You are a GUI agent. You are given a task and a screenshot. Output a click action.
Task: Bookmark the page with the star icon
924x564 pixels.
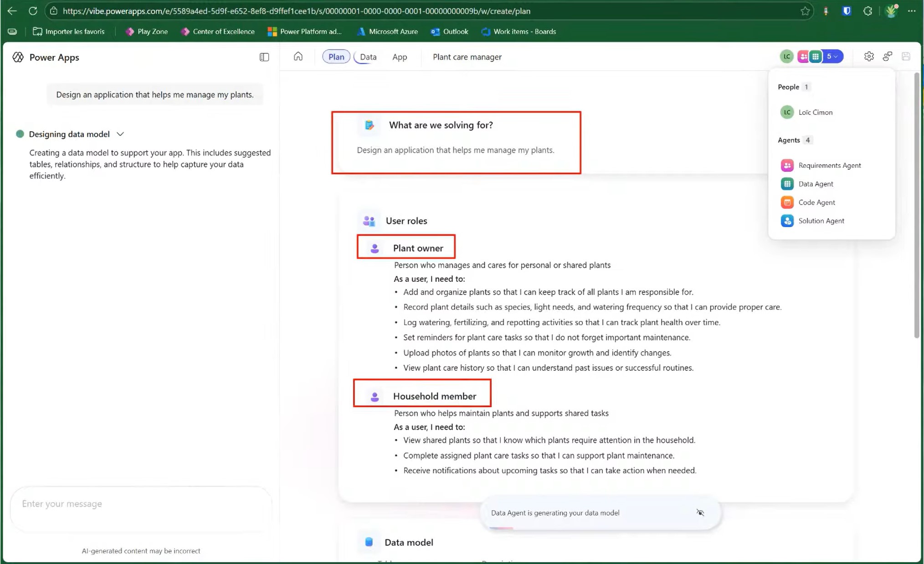point(805,11)
